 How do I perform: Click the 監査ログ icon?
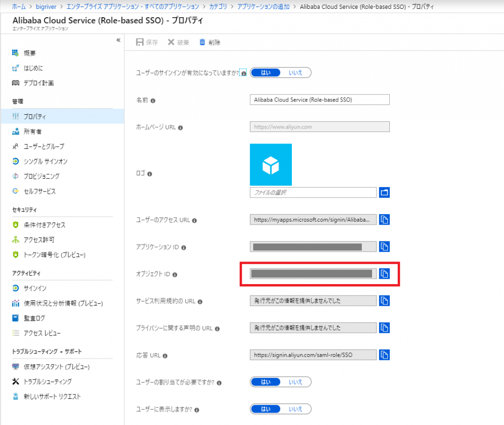(15, 318)
